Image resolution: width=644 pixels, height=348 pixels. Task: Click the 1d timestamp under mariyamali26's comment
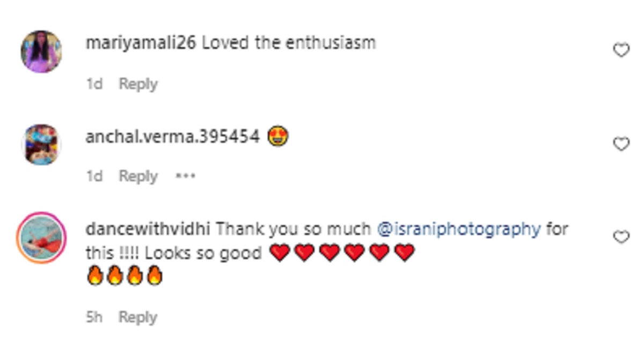94,84
